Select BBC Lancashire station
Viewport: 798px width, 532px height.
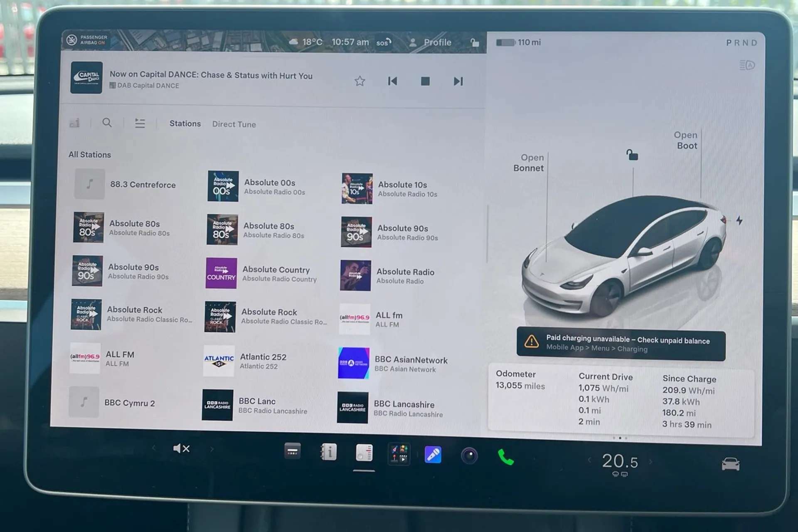(x=390, y=408)
